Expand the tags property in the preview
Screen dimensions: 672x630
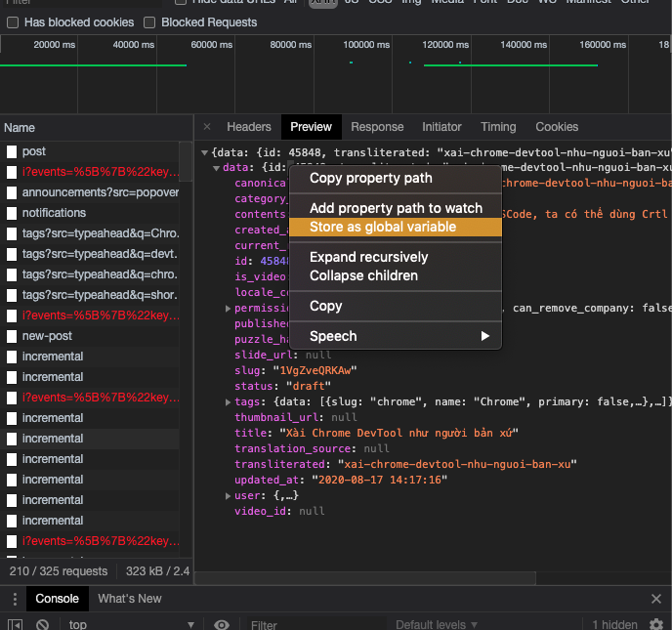coord(228,402)
